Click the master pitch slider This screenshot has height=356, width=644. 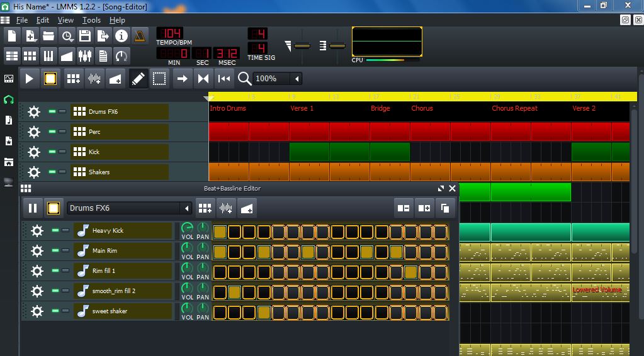pyautogui.click(x=337, y=45)
